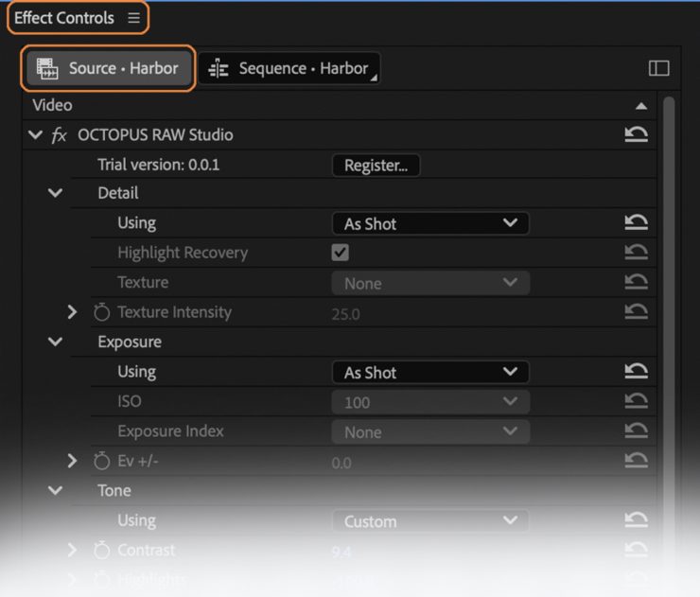700x597 pixels.
Task: Reset the Tone Using parameter
Action: pyautogui.click(x=637, y=519)
